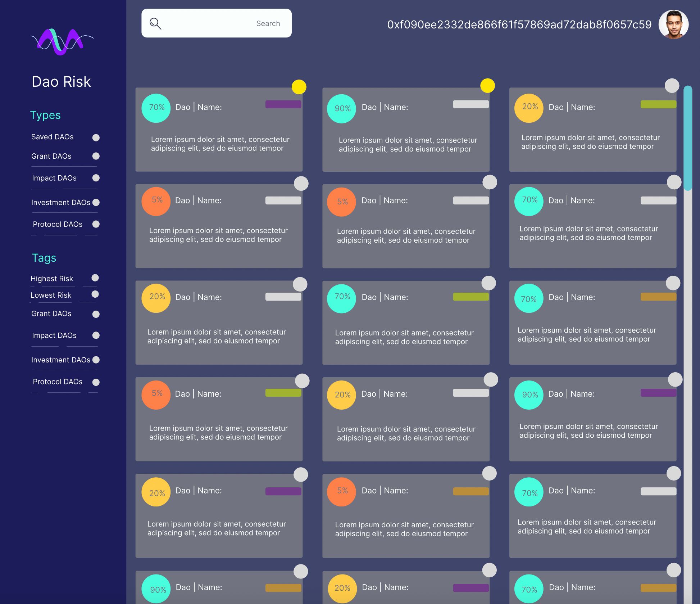Click the search magnifier icon
700x604 pixels.
[156, 23]
